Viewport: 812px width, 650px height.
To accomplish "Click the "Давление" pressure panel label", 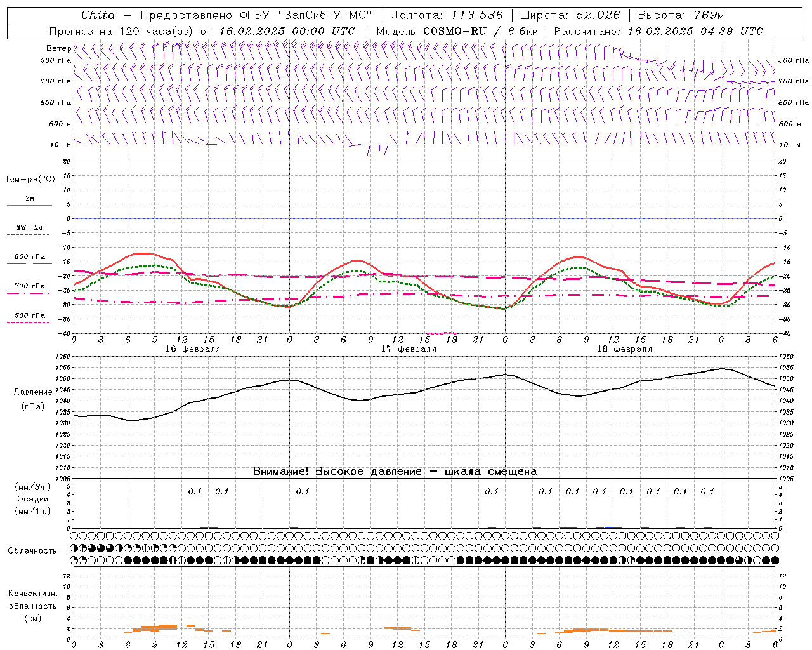I will 33,392.
